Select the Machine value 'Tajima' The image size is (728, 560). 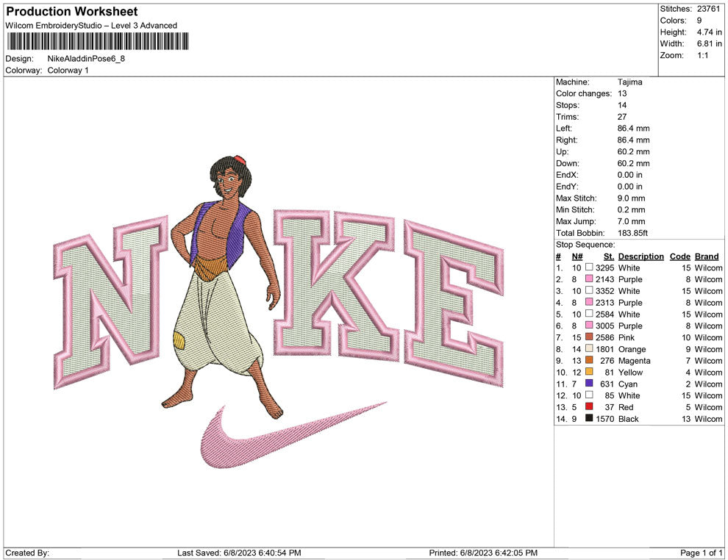tap(629, 82)
